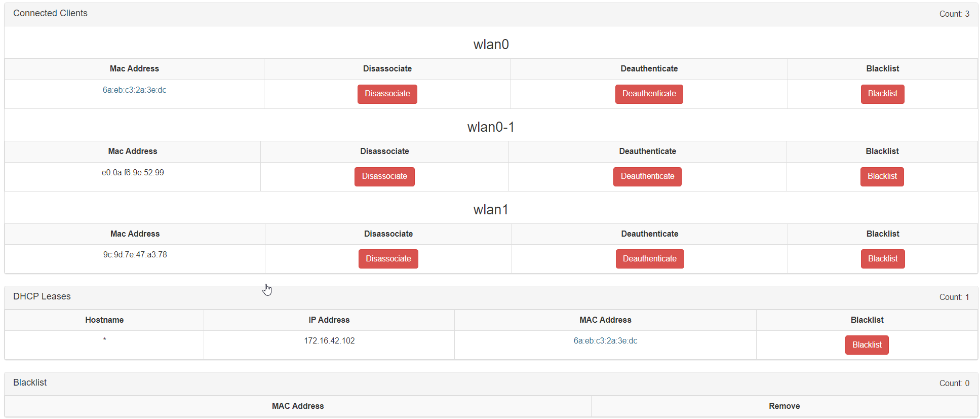
Task: Deauthenticate the wlan1 client
Action: point(650,259)
